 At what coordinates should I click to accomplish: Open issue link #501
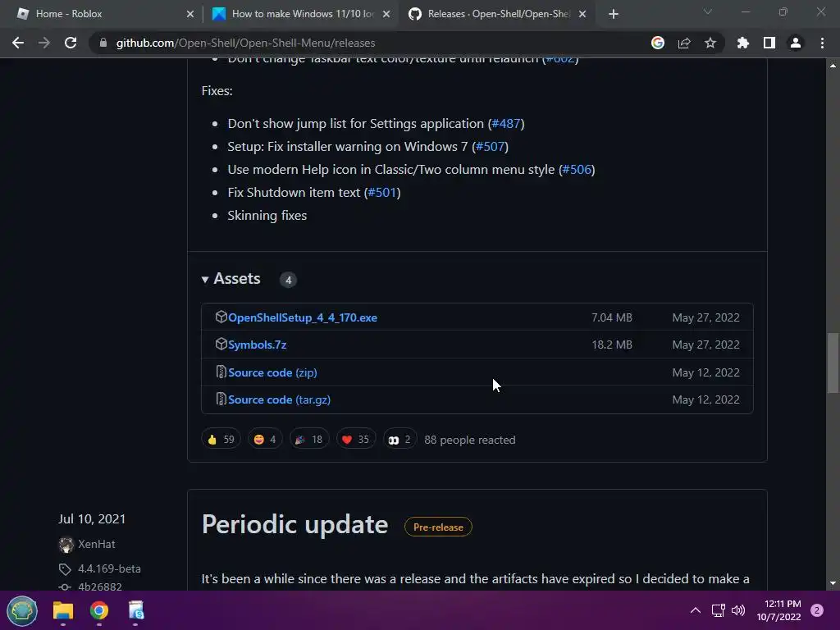[x=382, y=193]
